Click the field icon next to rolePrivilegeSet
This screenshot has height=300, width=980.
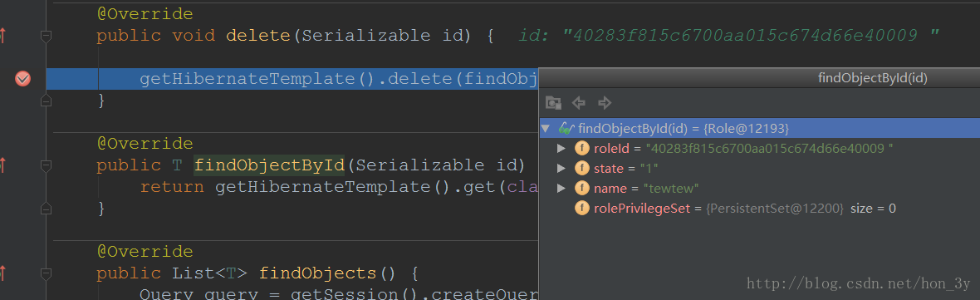point(582,208)
